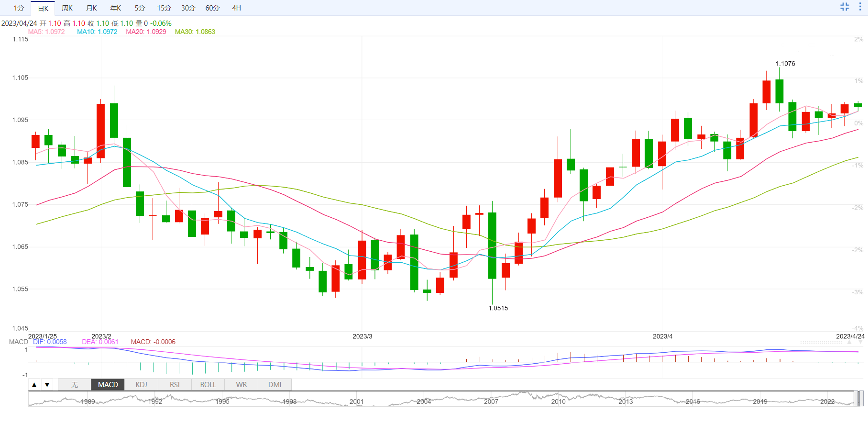Viewport: 868px width, 424px height.
Task: Show the BOLL indicator
Action: click(x=208, y=385)
